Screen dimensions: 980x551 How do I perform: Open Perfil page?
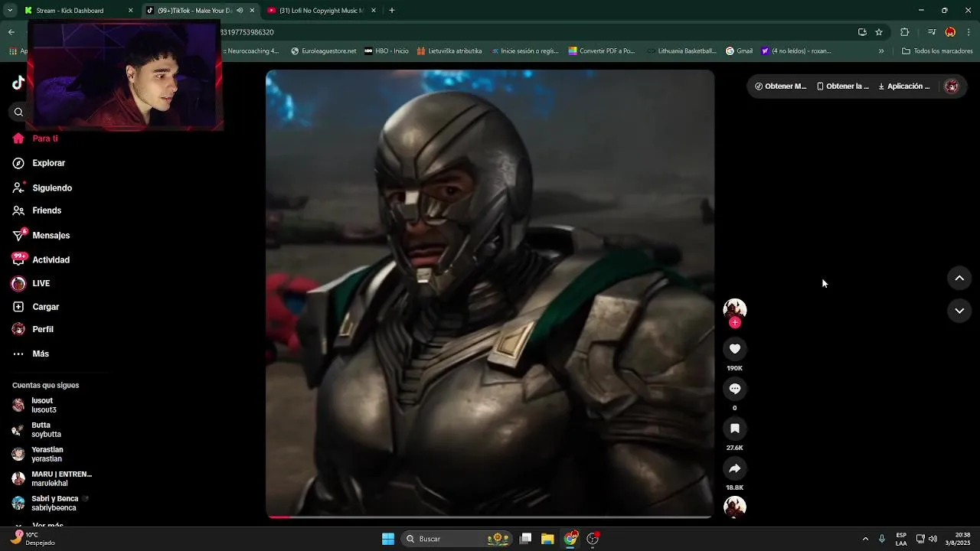(33, 329)
